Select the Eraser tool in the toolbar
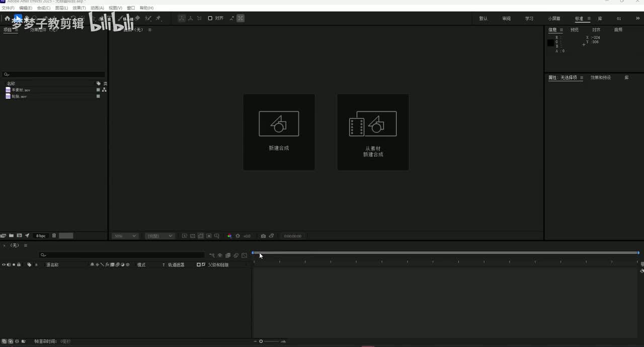 click(138, 18)
